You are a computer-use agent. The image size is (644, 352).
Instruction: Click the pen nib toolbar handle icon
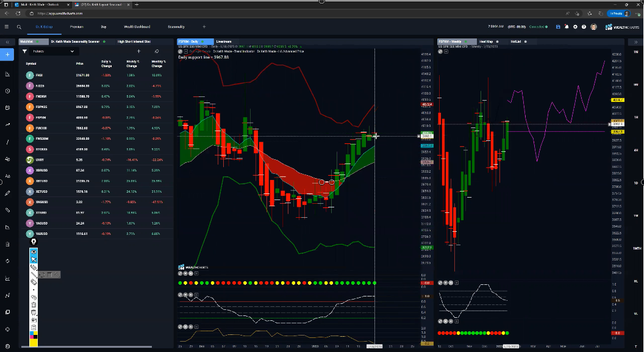(x=34, y=242)
